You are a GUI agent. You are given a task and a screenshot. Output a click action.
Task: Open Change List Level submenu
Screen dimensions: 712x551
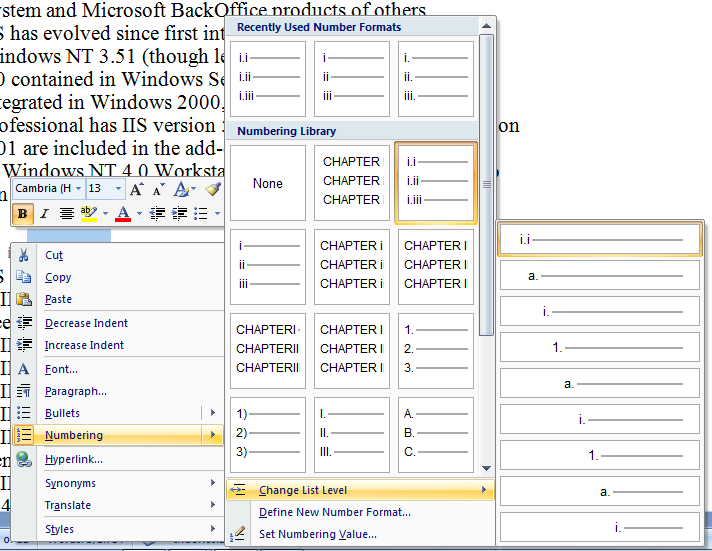tap(360, 490)
